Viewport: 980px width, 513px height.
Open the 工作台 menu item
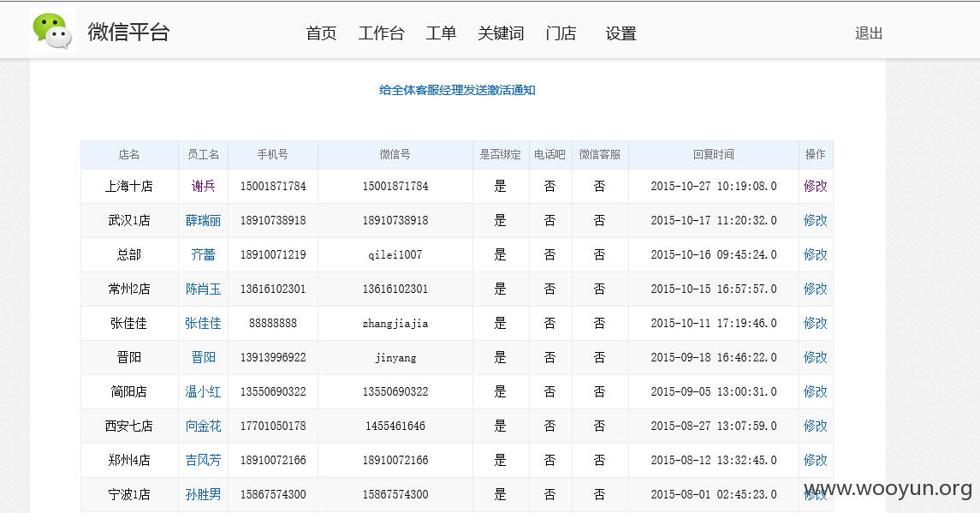[x=381, y=33]
